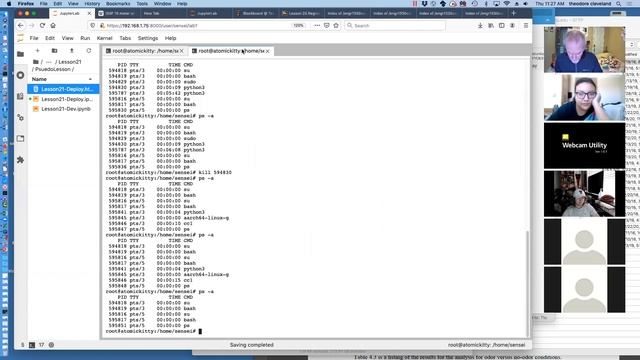The image size is (640, 360).
Task: Switch to the Blackboard browser tab
Action: click(x=257, y=13)
